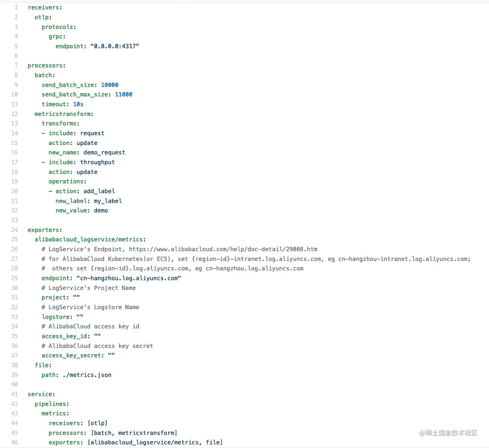Select 'throughput' include value
Image resolution: width=489 pixels, height=448 pixels.
point(98,162)
